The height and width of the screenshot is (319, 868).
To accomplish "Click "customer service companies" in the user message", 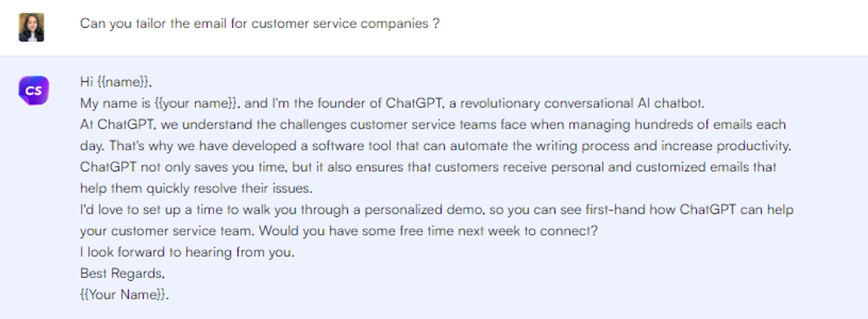I will 340,23.
